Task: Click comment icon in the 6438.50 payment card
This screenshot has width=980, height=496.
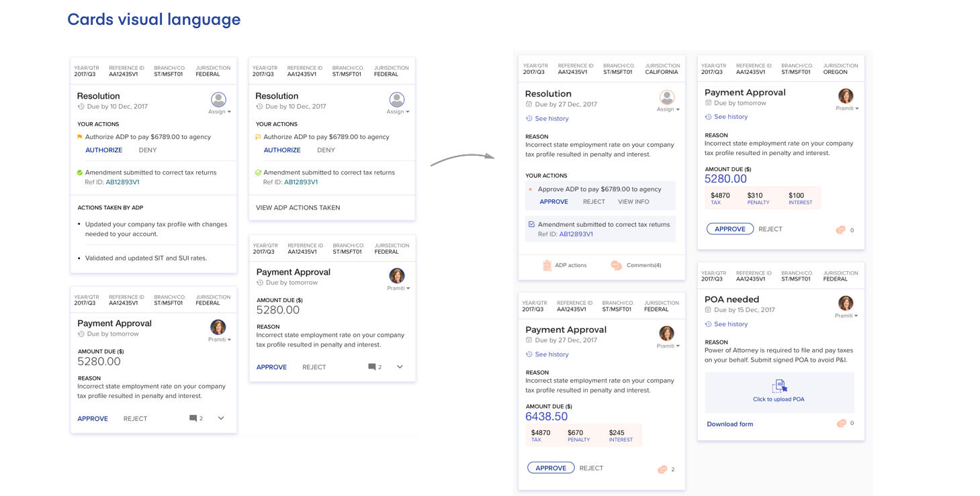Action: [662, 469]
